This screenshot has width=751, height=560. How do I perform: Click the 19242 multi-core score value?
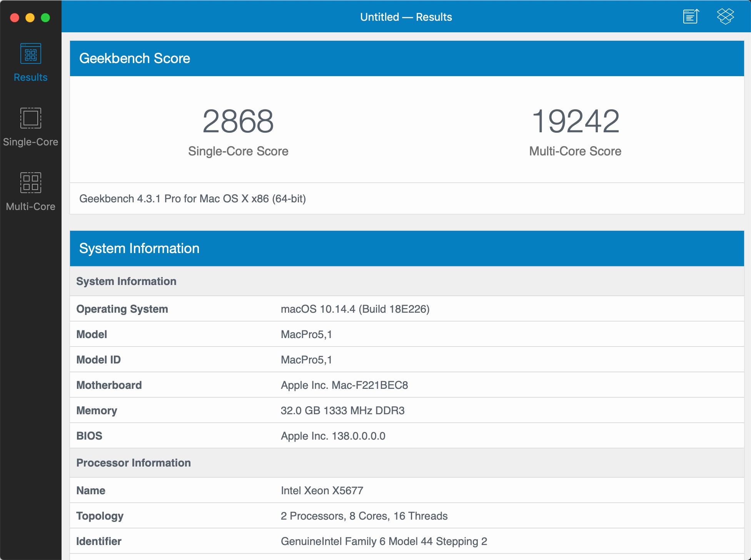(575, 122)
